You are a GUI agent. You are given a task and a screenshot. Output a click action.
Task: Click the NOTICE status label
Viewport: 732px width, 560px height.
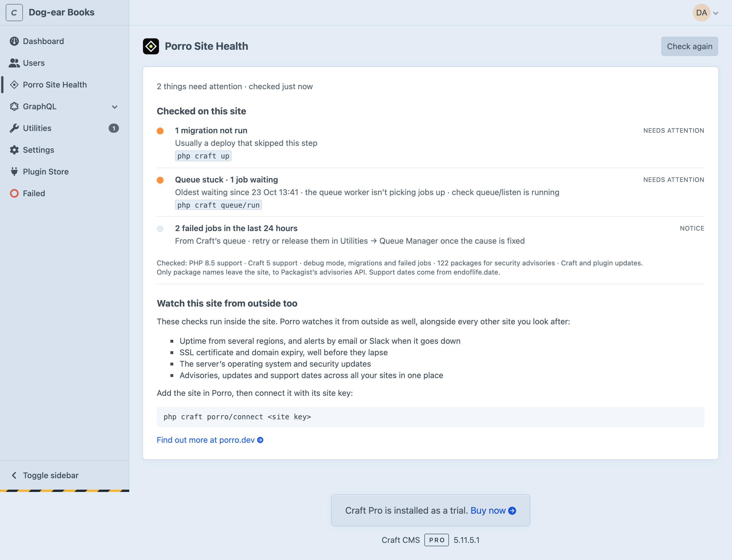(x=692, y=228)
